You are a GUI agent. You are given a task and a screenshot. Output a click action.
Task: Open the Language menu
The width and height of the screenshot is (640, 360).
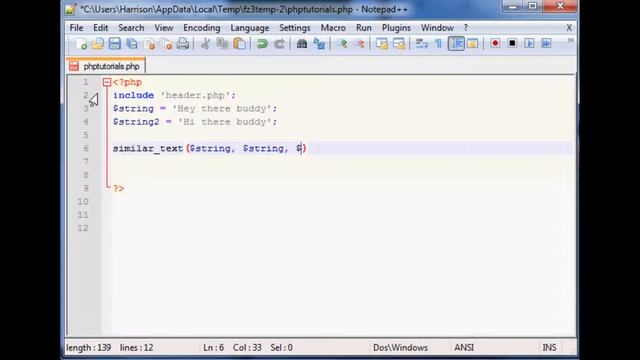tap(250, 28)
